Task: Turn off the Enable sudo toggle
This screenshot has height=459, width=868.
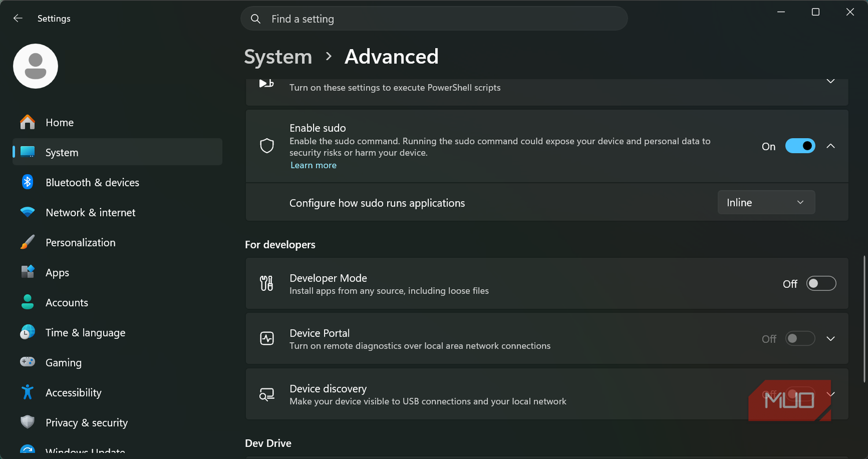Action: pos(800,146)
